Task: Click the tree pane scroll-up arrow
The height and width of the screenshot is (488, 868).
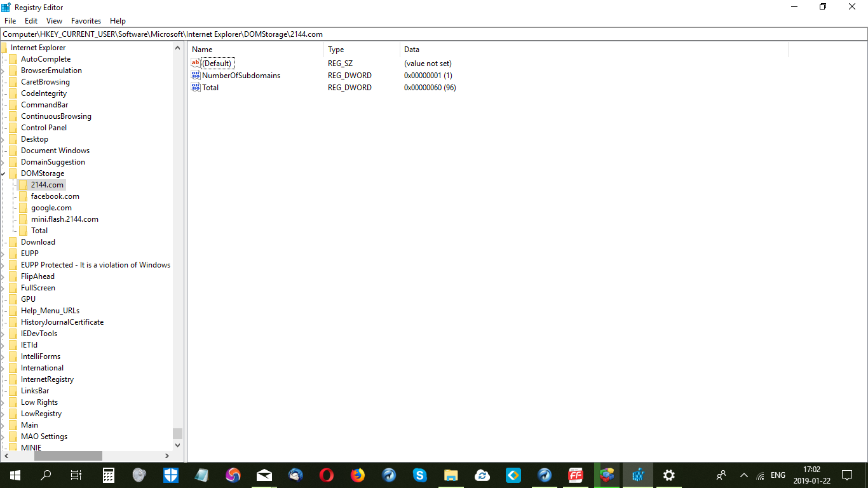Action: 177,48
